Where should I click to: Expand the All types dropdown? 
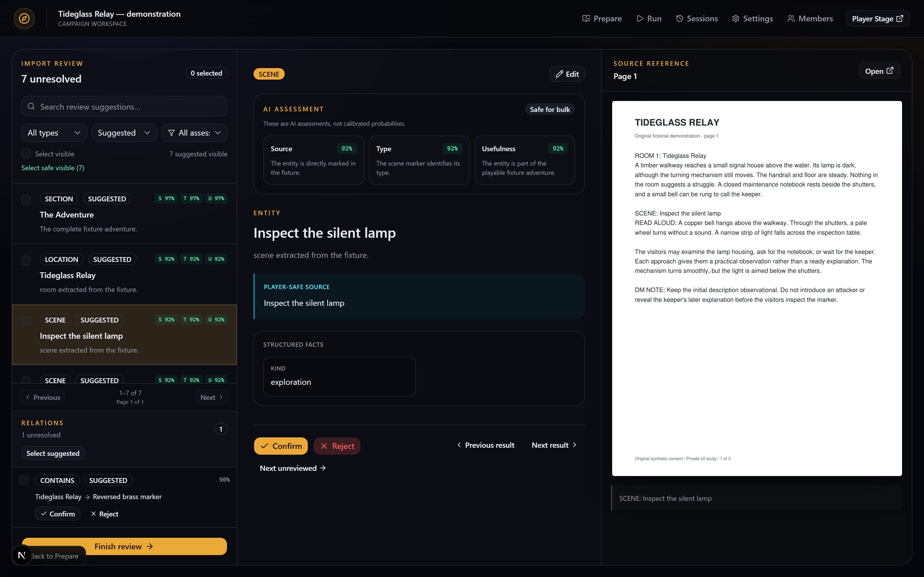click(x=54, y=133)
